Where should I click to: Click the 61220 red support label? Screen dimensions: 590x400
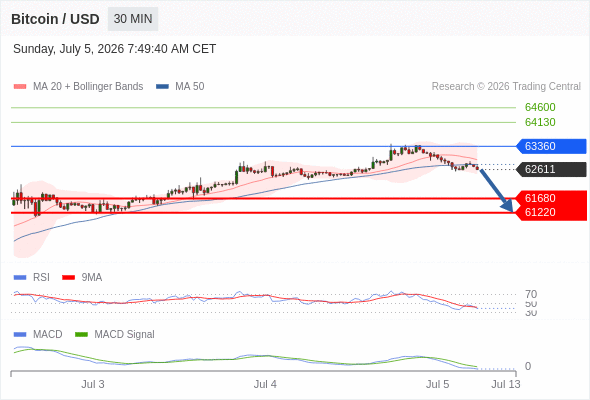point(551,213)
